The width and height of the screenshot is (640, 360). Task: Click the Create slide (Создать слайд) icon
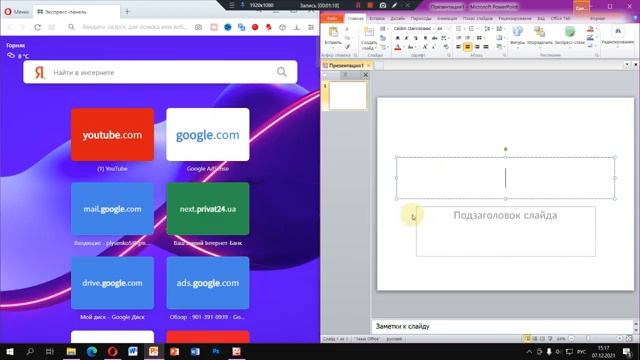(x=369, y=33)
